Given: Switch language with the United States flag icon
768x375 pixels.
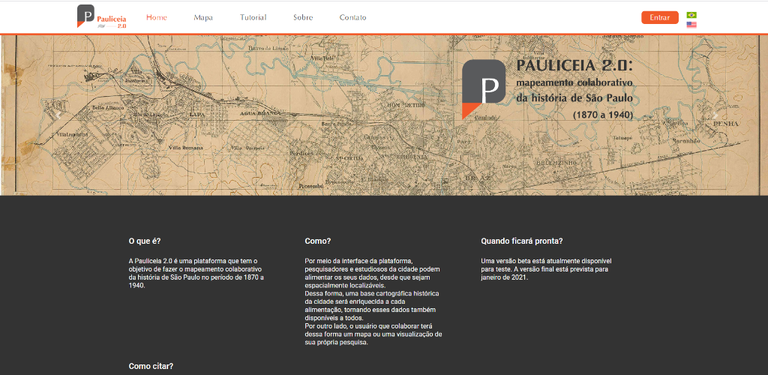Looking at the screenshot, I should click(x=692, y=24).
